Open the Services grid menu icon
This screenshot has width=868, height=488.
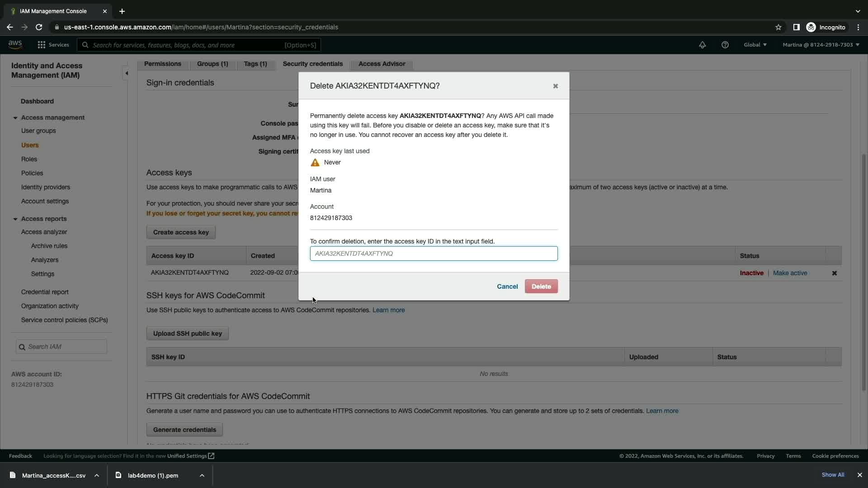tap(41, 45)
